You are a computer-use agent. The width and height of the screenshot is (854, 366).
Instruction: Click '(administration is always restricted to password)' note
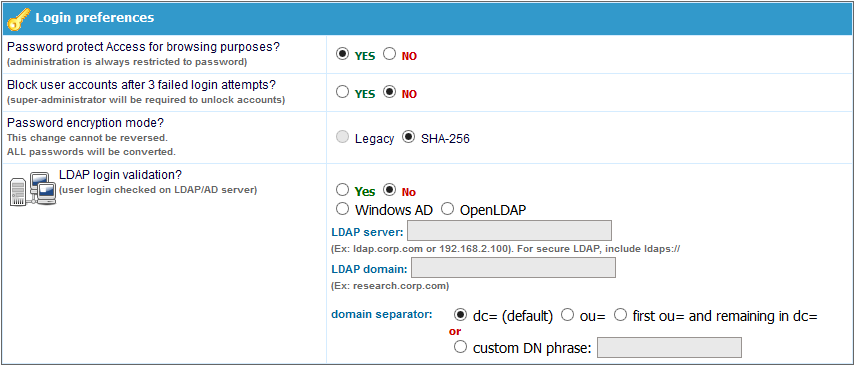click(x=127, y=62)
